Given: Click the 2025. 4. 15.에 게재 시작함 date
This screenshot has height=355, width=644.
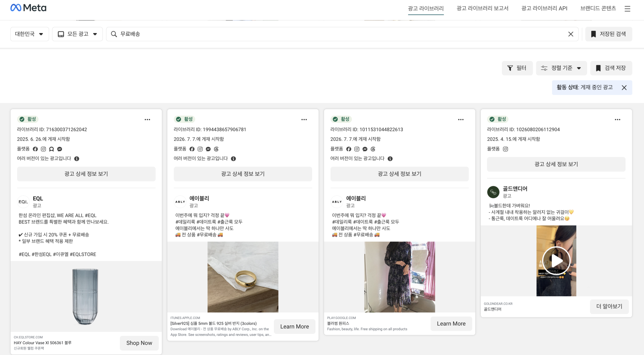Looking at the screenshot, I should tap(513, 139).
